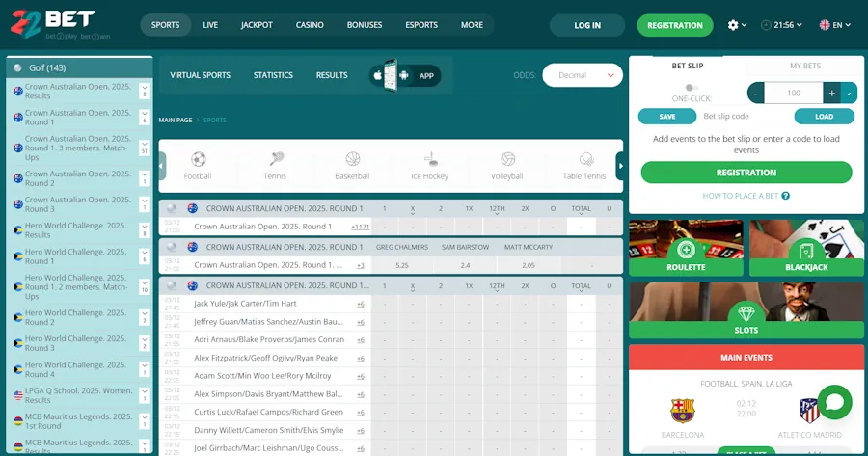Click the Atletico Madrid team crest
This screenshot has height=456, width=868.
point(809,411)
